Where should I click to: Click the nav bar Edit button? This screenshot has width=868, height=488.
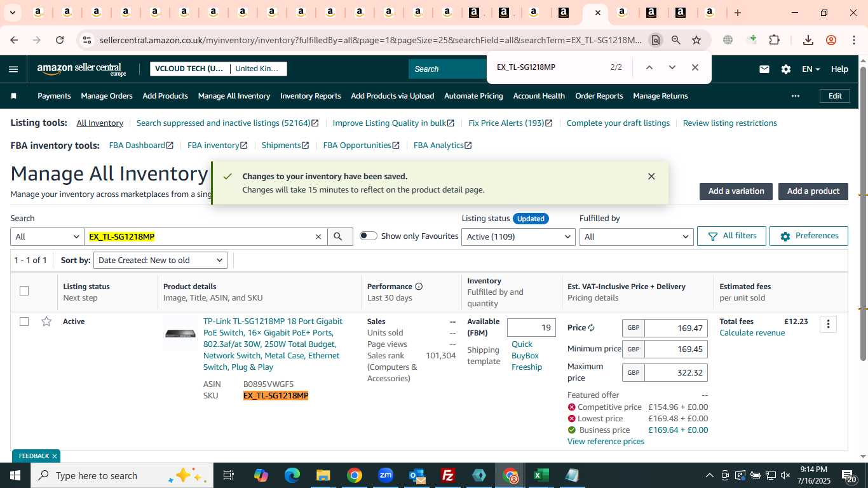point(835,96)
